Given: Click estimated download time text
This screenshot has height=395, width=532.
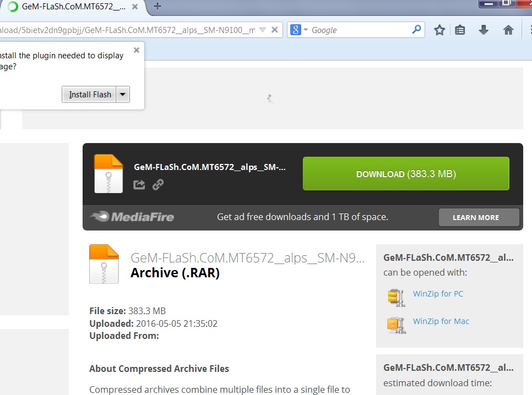Looking at the screenshot, I should click(437, 383).
